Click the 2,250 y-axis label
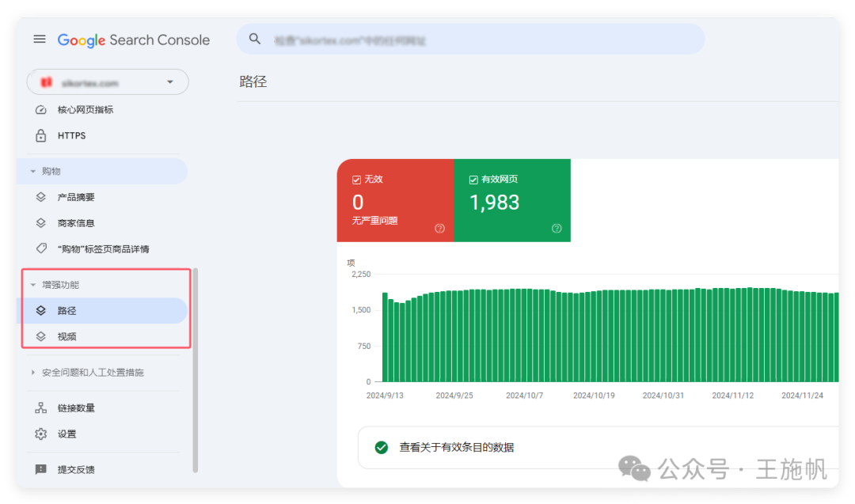 pyautogui.click(x=361, y=274)
